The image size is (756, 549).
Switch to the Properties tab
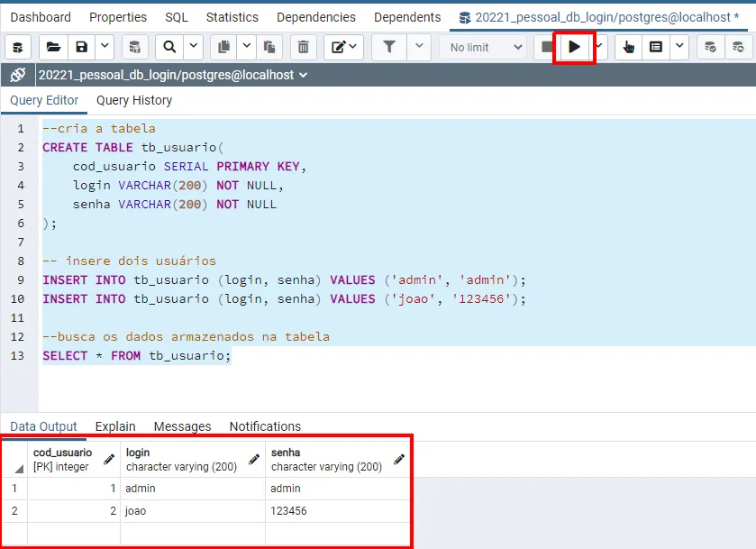118,17
